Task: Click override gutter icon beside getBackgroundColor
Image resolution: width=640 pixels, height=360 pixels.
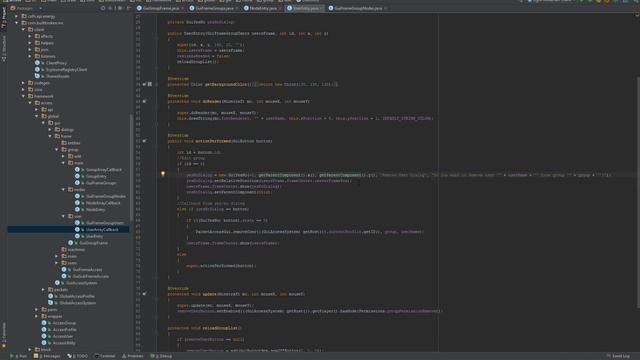Action: [144, 84]
